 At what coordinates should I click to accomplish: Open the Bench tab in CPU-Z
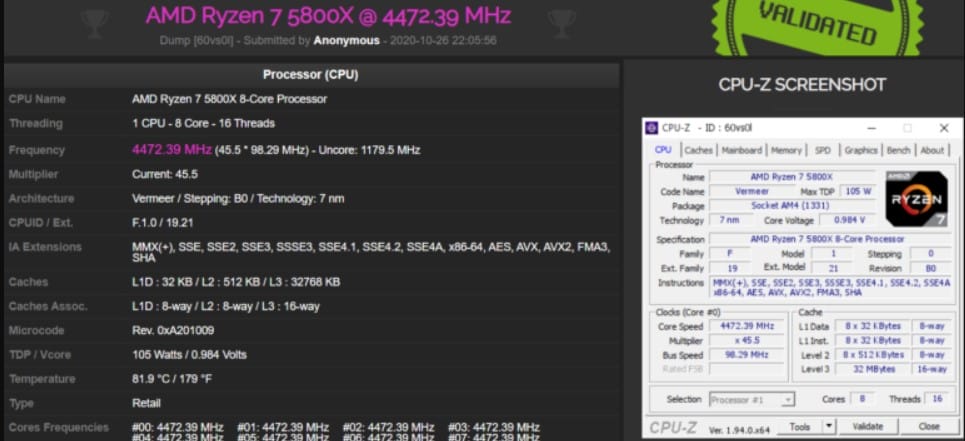[898, 150]
